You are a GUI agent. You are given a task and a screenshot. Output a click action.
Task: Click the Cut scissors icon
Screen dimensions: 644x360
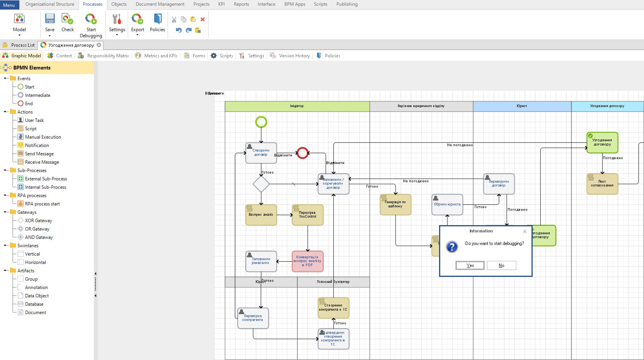pyautogui.click(x=174, y=19)
